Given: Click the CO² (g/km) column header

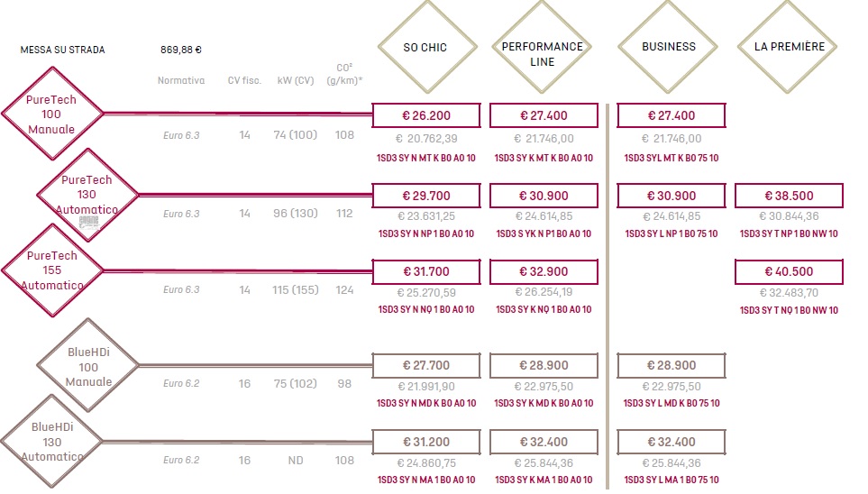Looking at the screenshot, I should [x=344, y=74].
